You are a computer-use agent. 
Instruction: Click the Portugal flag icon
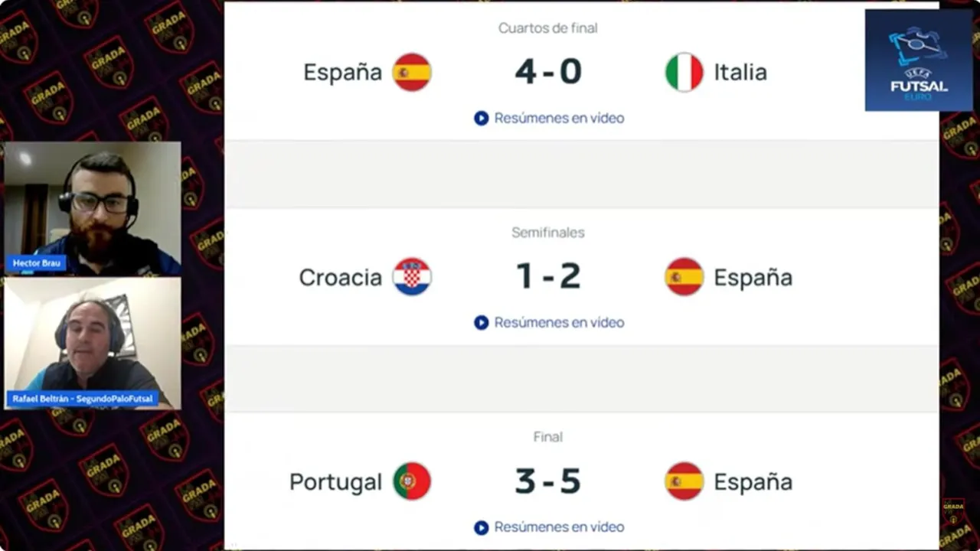click(x=412, y=481)
